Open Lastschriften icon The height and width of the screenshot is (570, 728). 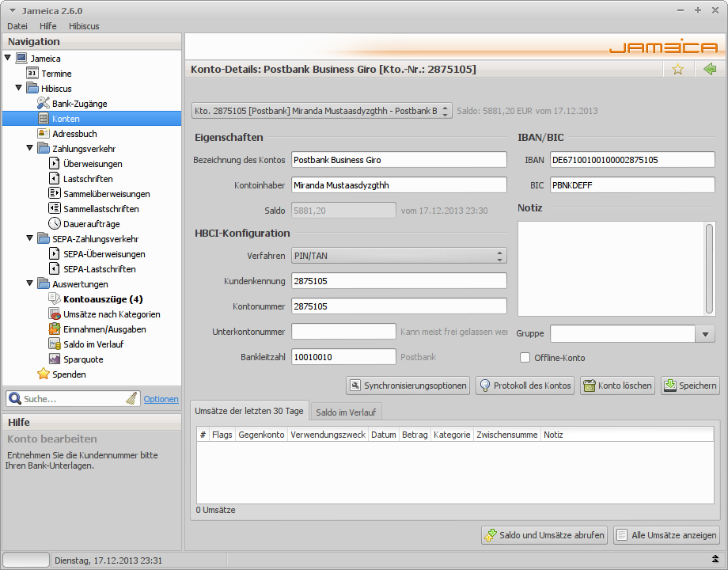click(x=55, y=178)
